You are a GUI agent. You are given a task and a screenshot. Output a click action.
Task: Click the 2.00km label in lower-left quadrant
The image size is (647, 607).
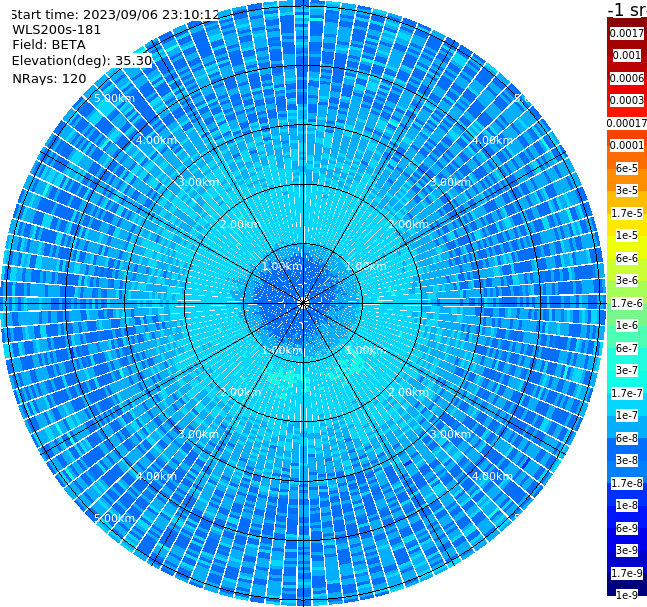pos(241,392)
